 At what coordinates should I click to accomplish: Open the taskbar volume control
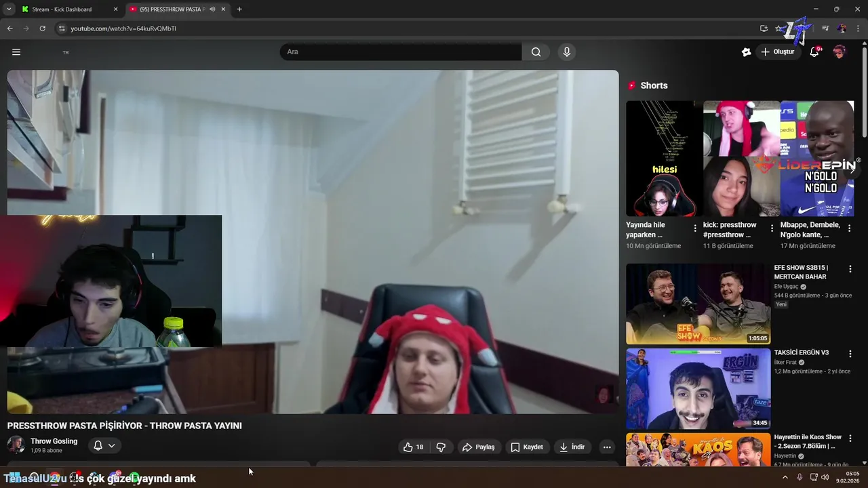pos(825,477)
